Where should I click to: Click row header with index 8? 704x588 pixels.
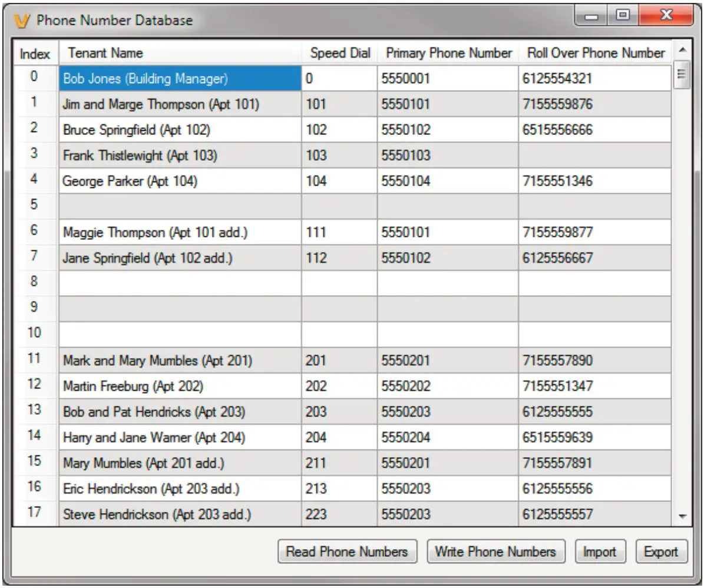[35, 283]
